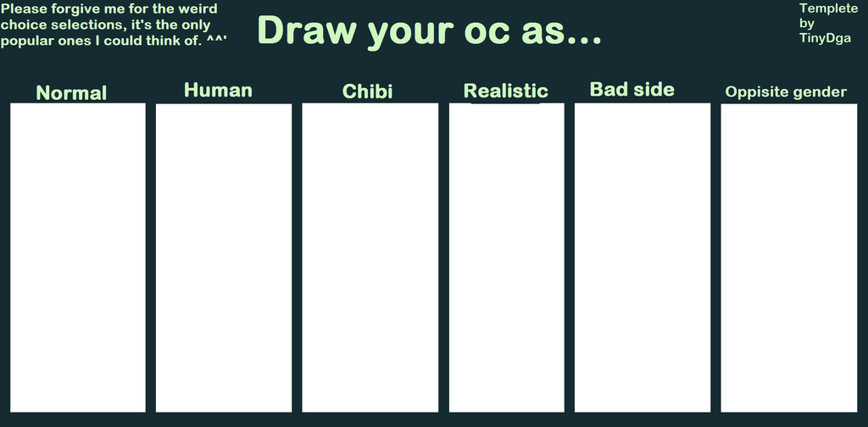The image size is (868, 427).
Task: Click the word 'Templete' at top right
Action: tap(828, 8)
